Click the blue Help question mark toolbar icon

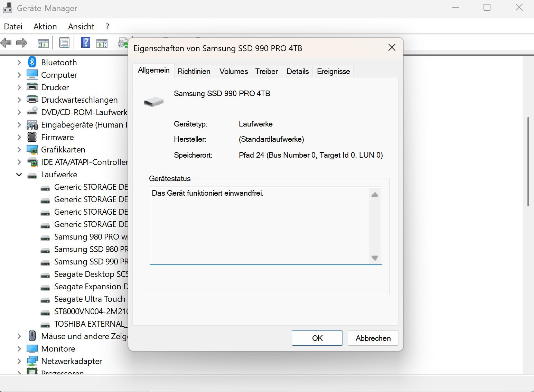tap(86, 43)
